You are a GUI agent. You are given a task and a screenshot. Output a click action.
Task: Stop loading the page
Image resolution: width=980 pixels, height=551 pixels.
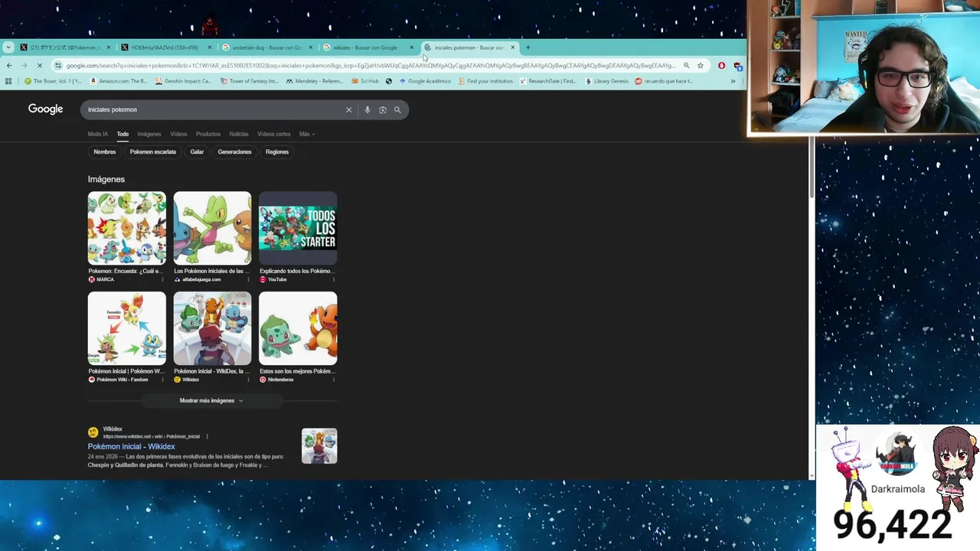point(40,66)
